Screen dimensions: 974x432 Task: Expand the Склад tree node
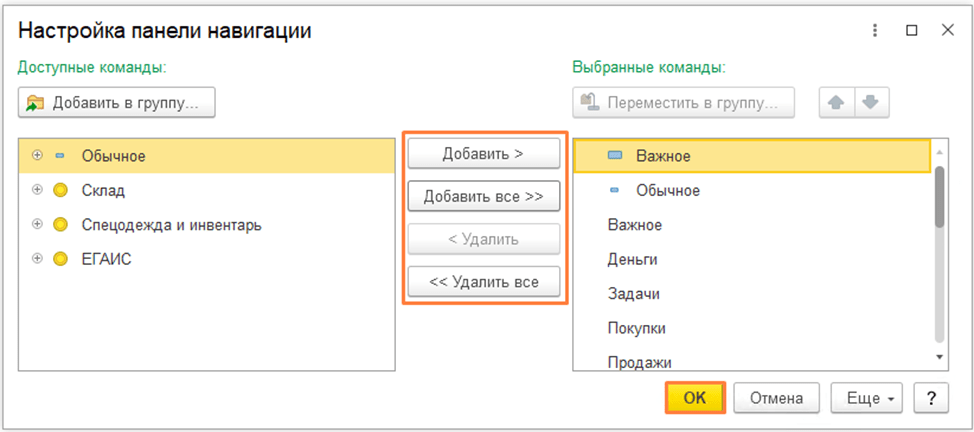tap(37, 190)
